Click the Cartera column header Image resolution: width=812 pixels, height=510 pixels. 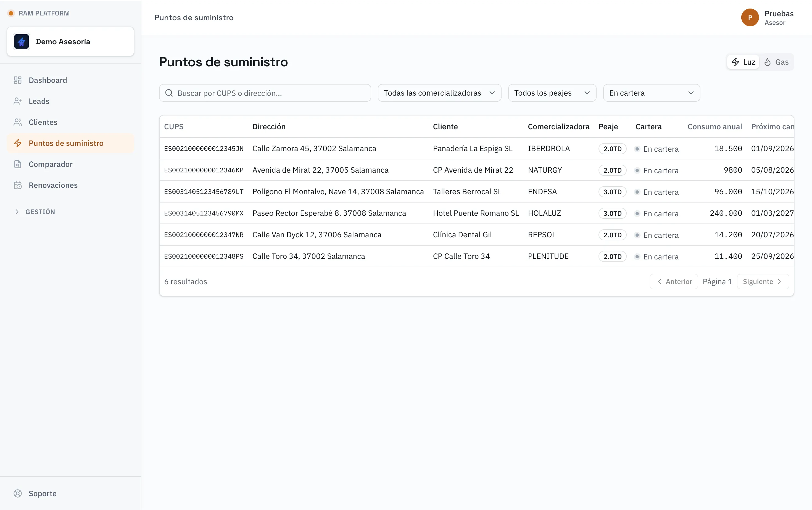[648, 127]
